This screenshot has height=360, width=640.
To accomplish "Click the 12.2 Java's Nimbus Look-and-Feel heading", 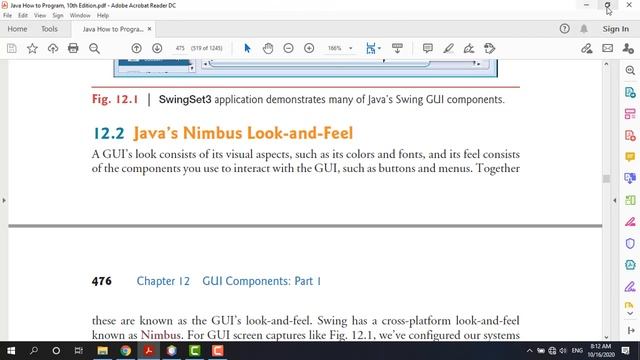I will tap(223, 133).
